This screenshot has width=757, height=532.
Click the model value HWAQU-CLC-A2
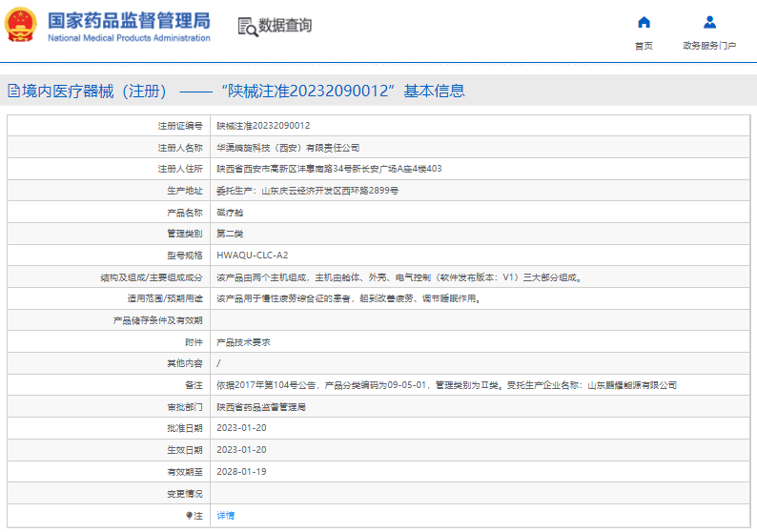[252, 256]
